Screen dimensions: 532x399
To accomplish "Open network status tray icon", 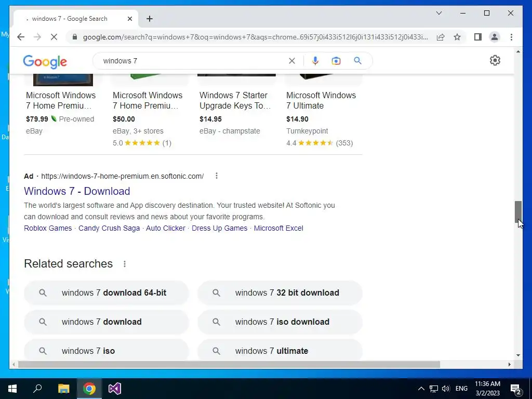I will pyautogui.click(x=434, y=389).
